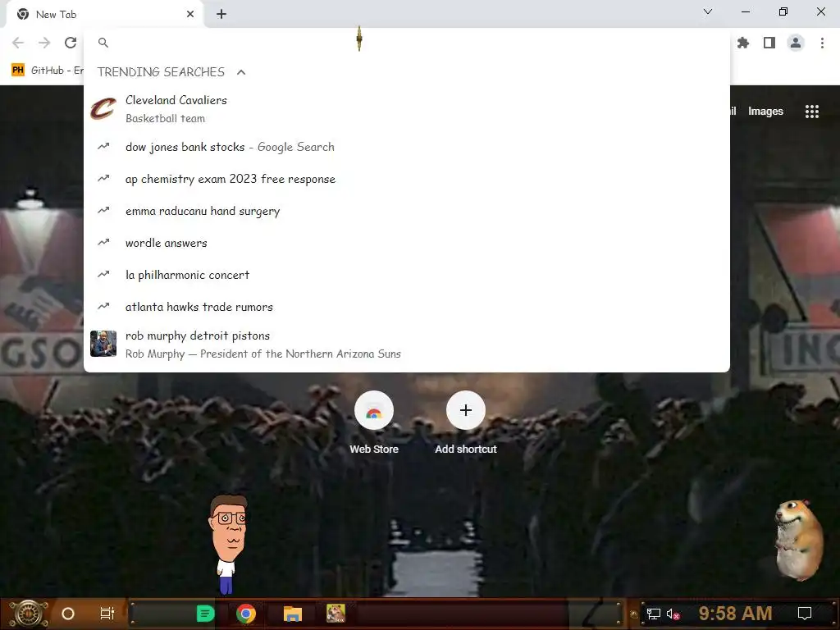
Task: Click the trending arrow beside emma raducanu
Action: (x=103, y=211)
